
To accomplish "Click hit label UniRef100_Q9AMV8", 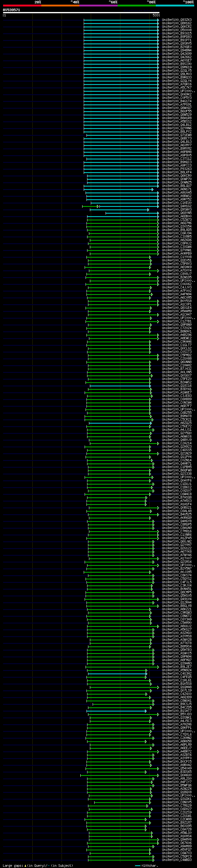I will [x=177, y=840].
